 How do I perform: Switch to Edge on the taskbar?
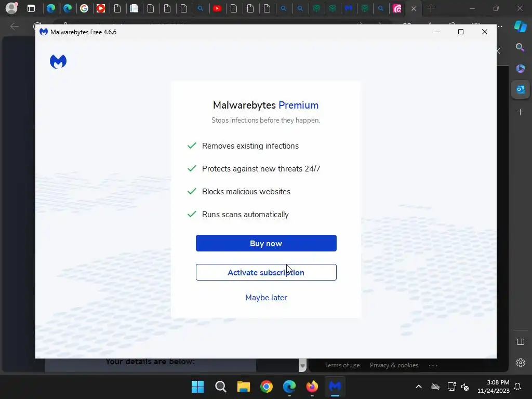click(x=289, y=387)
